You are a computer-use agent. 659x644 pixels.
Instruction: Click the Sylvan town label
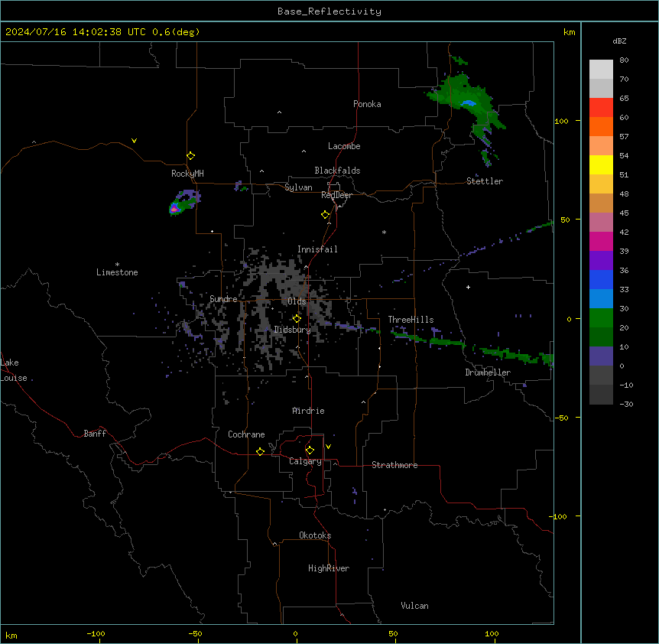298,187
